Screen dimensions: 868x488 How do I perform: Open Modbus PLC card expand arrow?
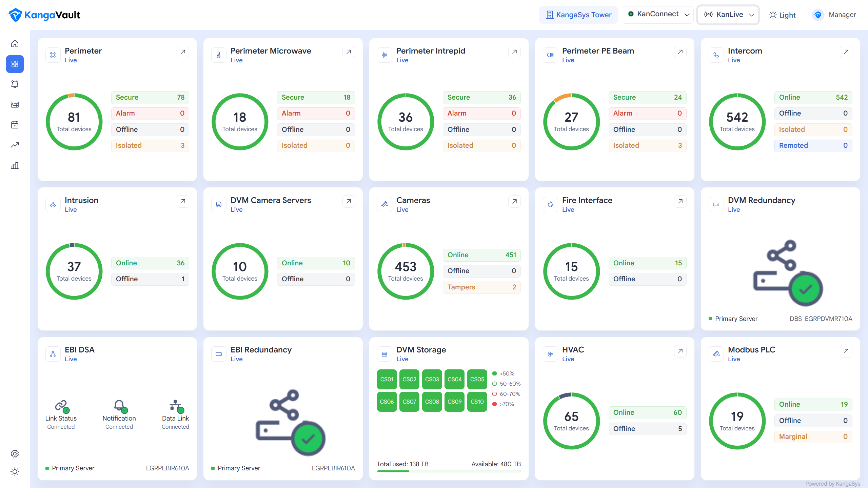click(846, 351)
